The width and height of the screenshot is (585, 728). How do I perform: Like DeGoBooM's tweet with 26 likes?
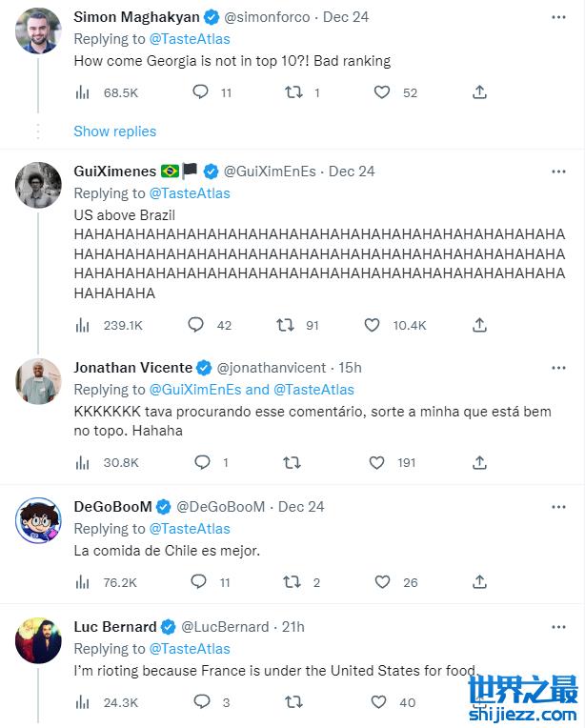382,581
